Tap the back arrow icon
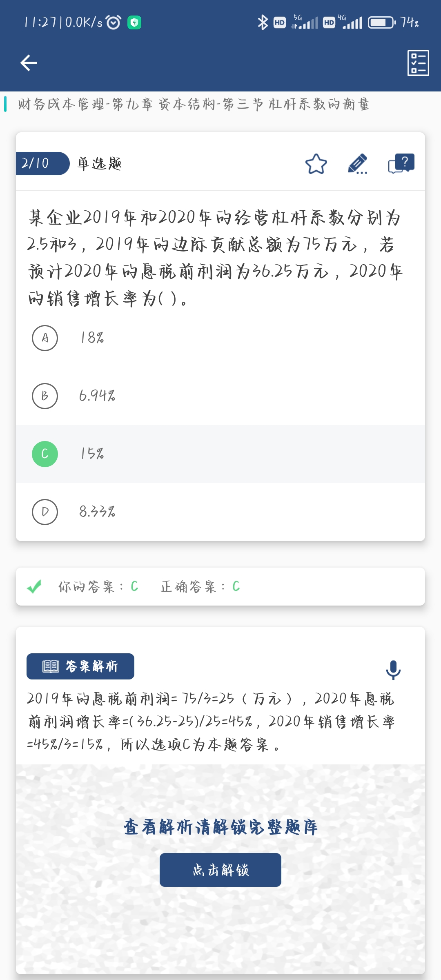The height and width of the screenshot is (980, 441). (29, 63)
